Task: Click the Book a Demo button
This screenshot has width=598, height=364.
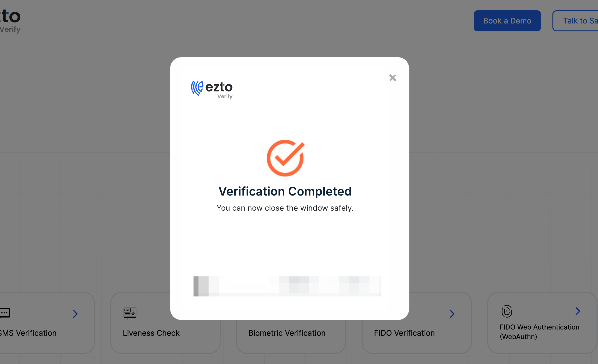Action: click(x=507, y=20)
